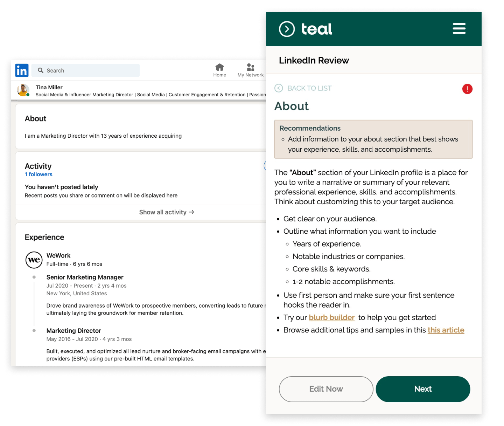Click the search magnifier icon
Image resolution: width=504 pixels, height=426 pixels.
tap(41, 70)
